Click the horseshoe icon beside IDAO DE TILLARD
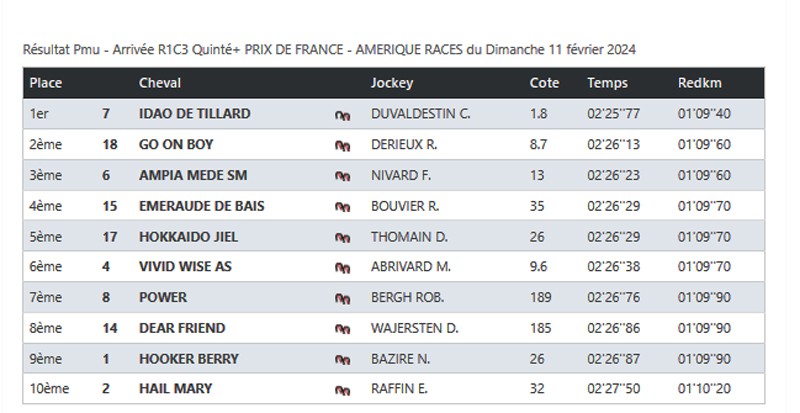 pos(343,115)
